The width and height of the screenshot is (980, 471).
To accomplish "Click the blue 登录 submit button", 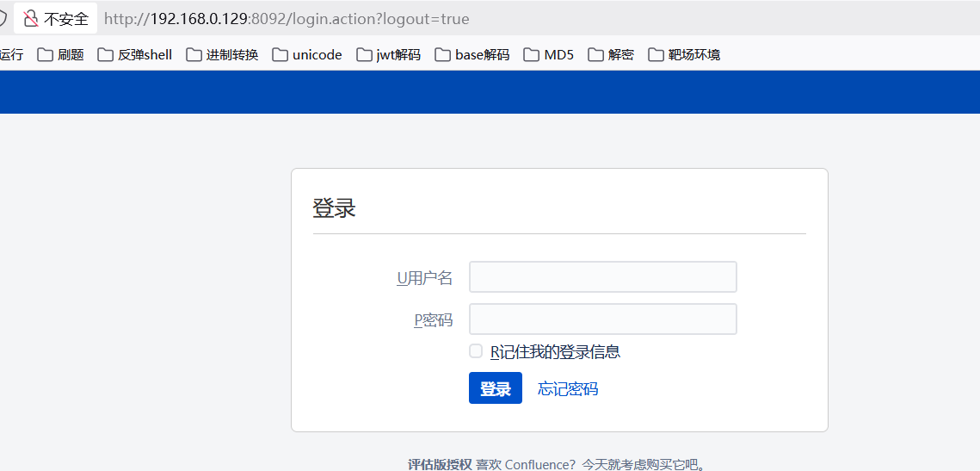I will point(496,388).
